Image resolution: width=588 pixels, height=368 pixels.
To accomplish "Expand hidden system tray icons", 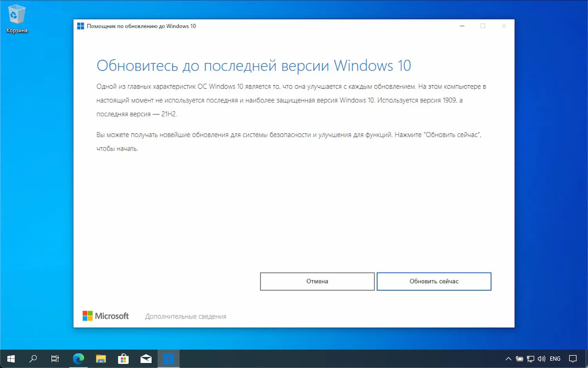I will (x=508, y=358).
